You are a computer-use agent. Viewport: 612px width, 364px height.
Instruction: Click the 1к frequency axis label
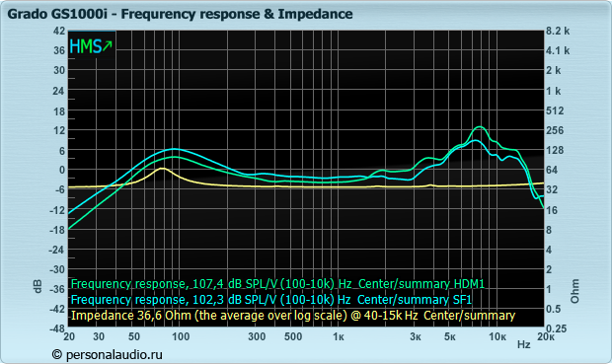[338, 336]
